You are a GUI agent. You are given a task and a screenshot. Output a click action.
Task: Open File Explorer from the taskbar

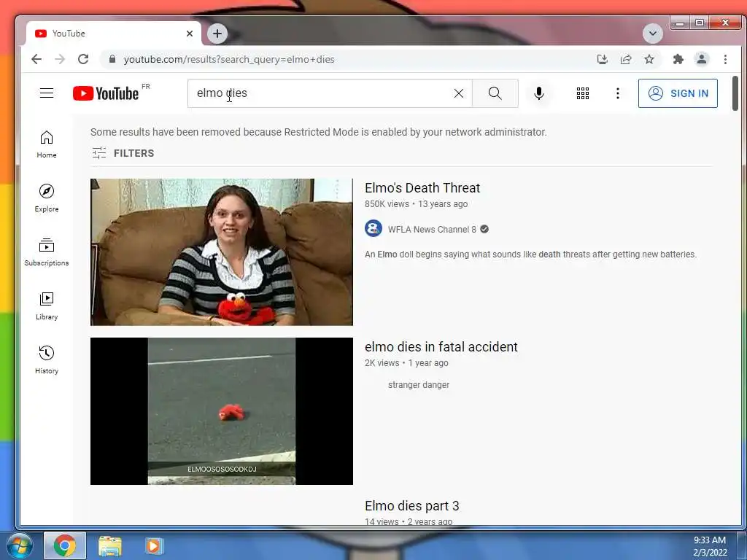109,545
